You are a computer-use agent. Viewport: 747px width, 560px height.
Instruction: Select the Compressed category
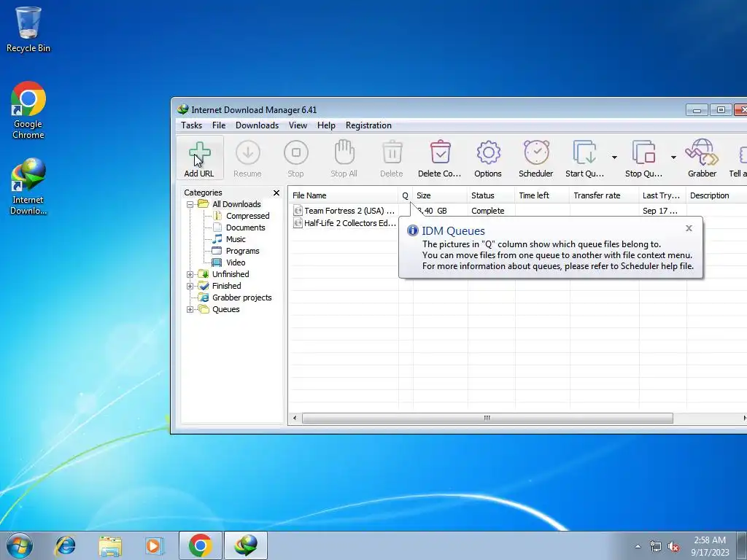coord(248,216)
